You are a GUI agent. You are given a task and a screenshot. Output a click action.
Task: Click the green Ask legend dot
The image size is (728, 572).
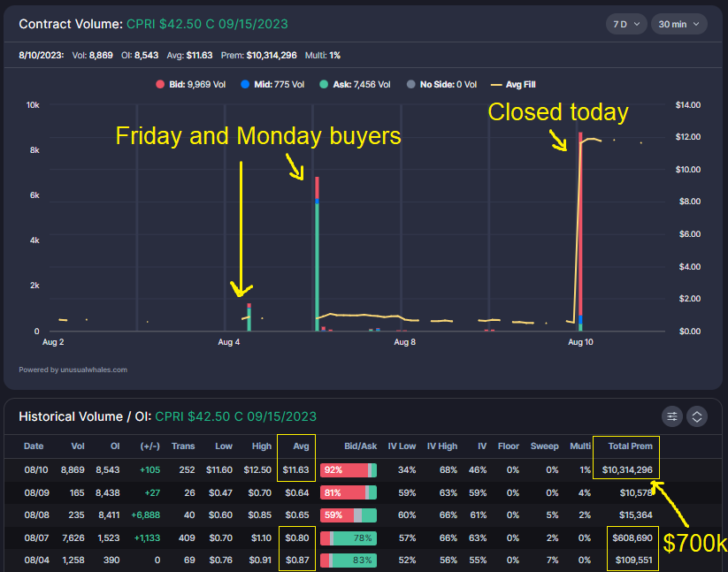(x=324, y=85)
